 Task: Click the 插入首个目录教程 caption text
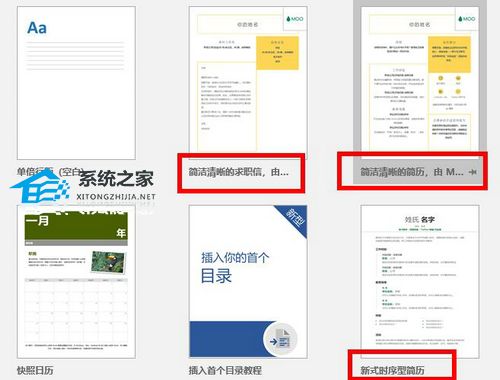point(225,370)
